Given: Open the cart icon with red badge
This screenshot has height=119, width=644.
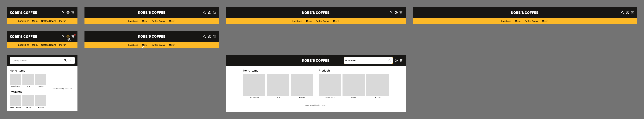Looking at the screenshot, I should (x=73, y=37).
